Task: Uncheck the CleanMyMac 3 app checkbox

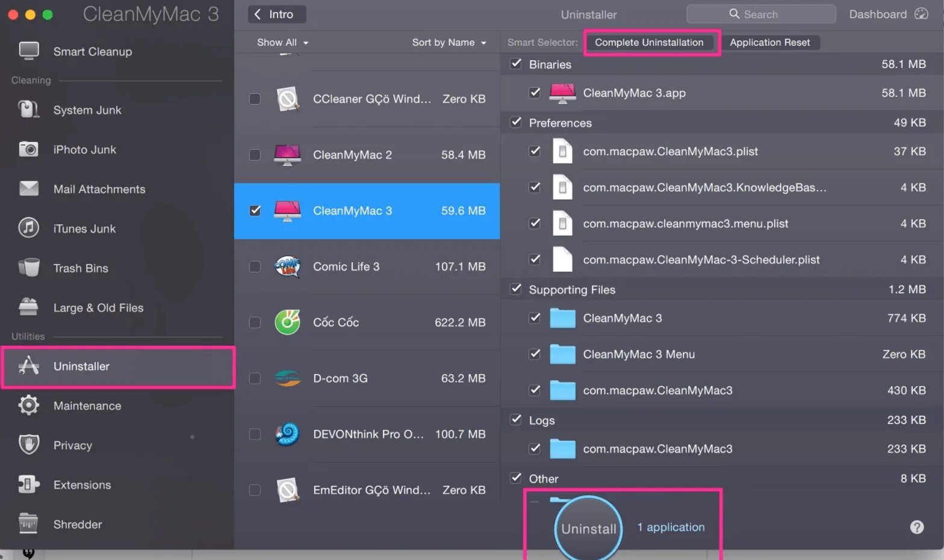Action: point(255,211)
